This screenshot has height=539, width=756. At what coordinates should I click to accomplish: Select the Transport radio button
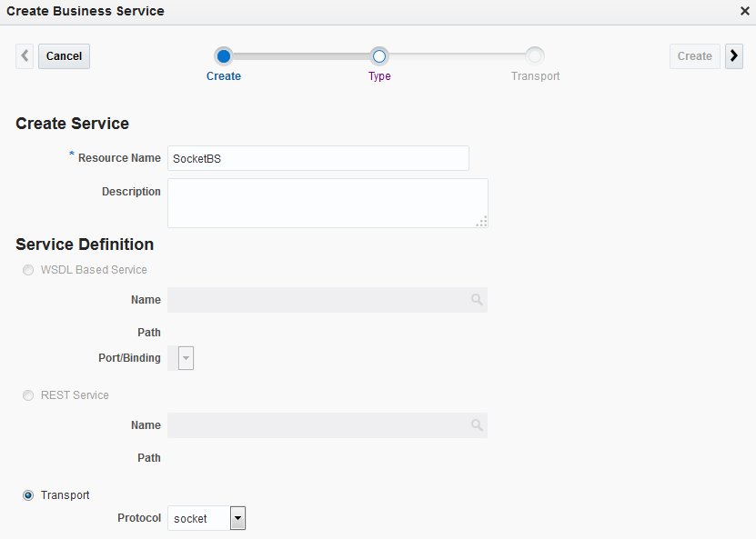click(28, 495)
